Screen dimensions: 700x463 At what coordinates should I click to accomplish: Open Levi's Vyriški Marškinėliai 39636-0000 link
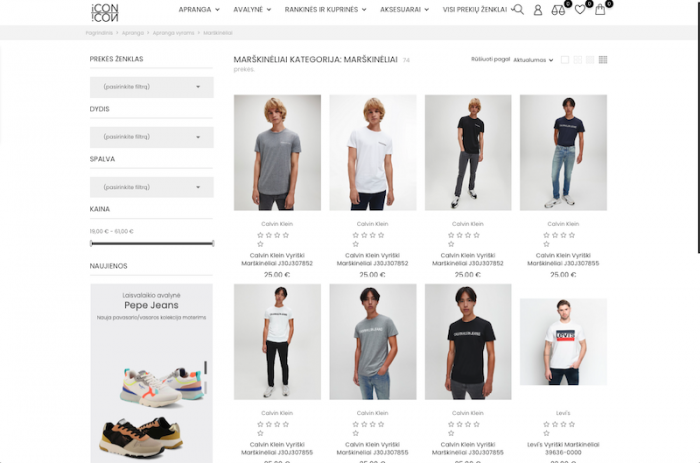point(563,449)
